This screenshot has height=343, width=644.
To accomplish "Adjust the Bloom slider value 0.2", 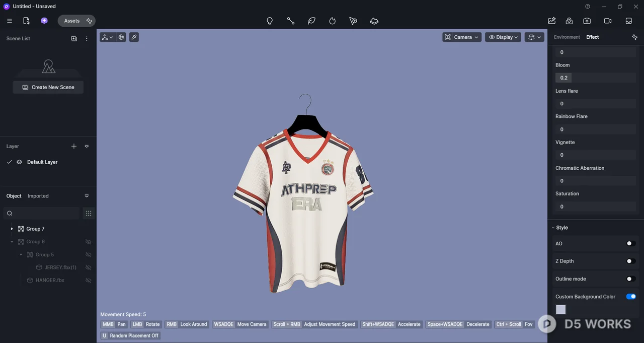I will click(x=596, y=78).
